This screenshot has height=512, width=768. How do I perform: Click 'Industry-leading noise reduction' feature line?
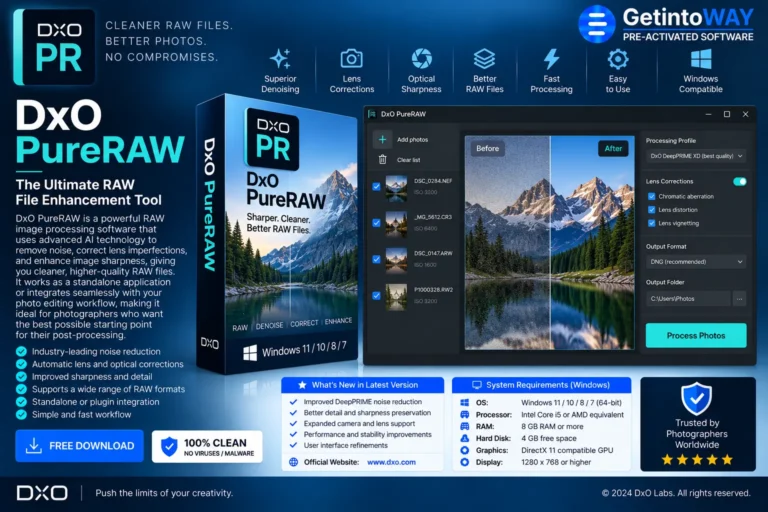pos(96,352)
